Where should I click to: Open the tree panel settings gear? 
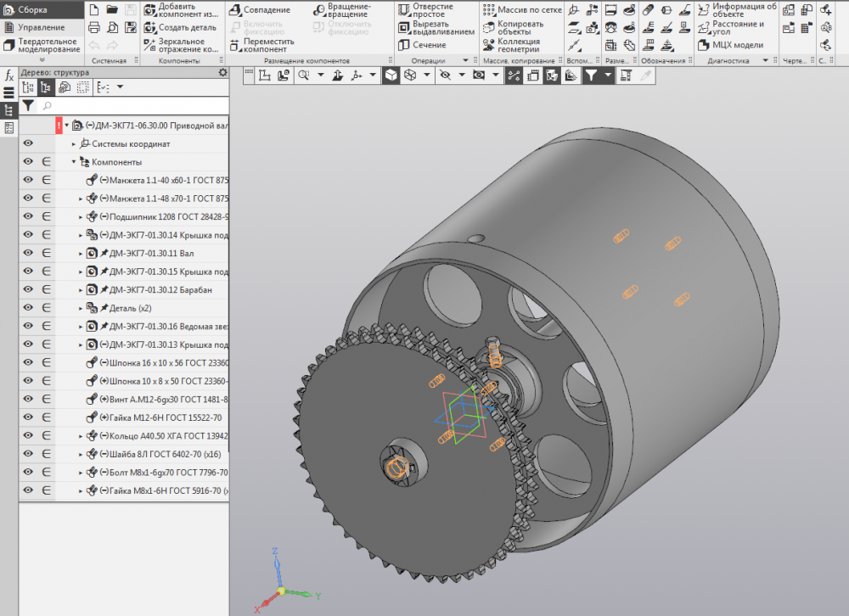click(x=222, y=73)
